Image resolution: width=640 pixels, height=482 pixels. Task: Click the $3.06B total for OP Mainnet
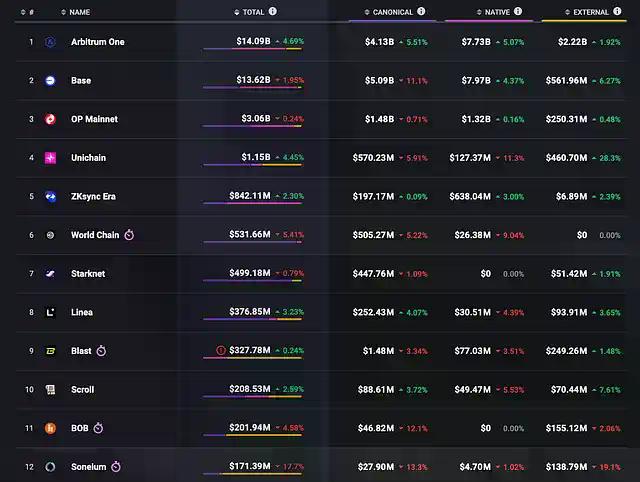[256, 118]
